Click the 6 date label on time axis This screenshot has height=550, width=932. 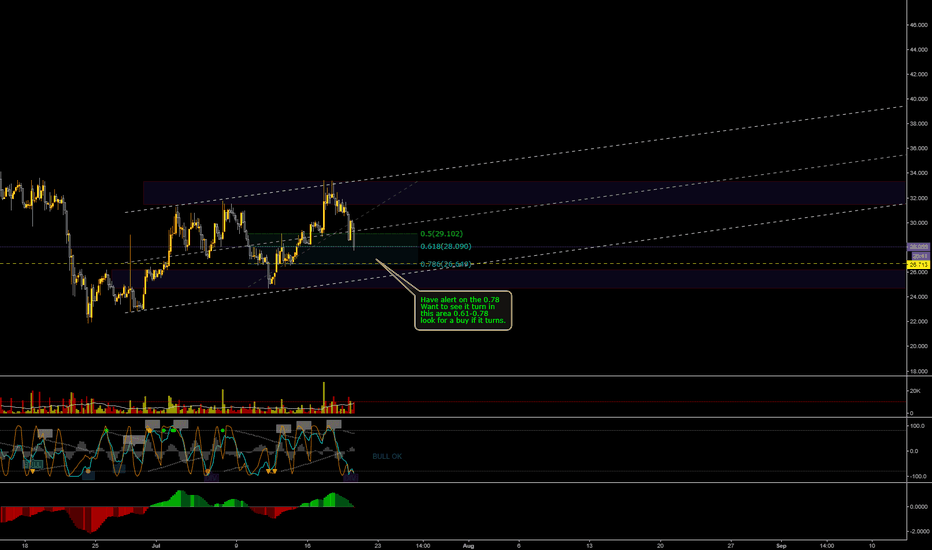(518, 545)
